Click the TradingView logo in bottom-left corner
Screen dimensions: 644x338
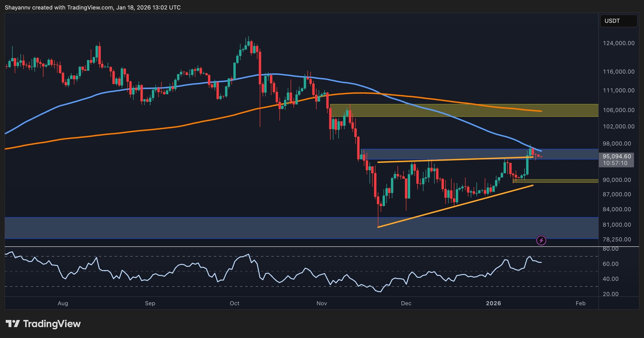(43, 324)
